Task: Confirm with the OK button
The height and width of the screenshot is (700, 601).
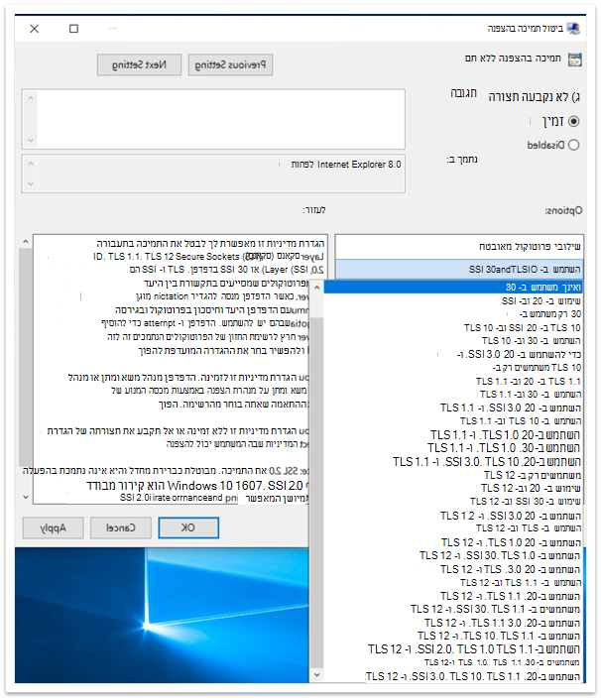Action: pos(188,527)
